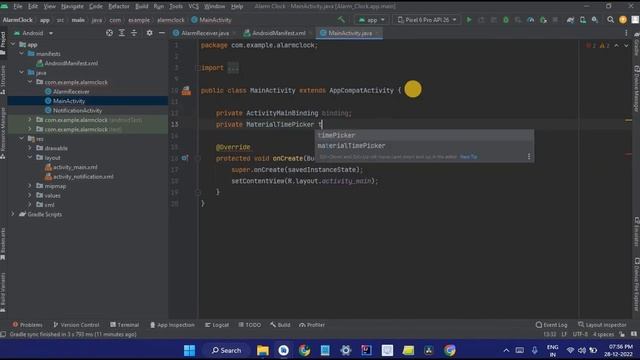
Task: Open the Problems tool window
Action: point(27,325)
